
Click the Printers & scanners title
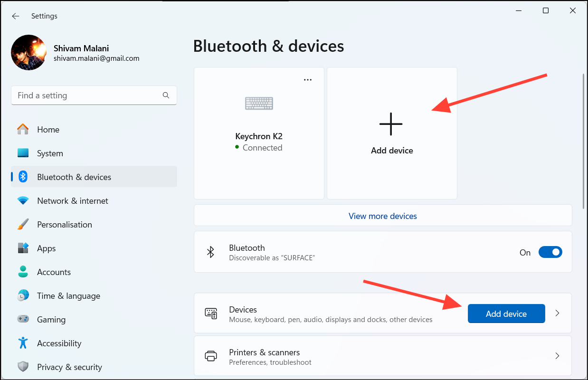tap(265, 352)
